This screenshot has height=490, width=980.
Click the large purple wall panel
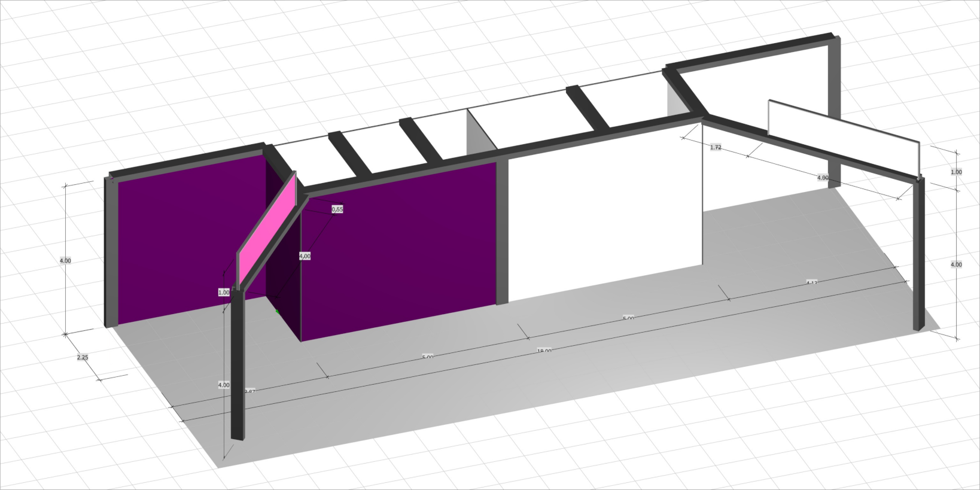(x=401, y=251)
